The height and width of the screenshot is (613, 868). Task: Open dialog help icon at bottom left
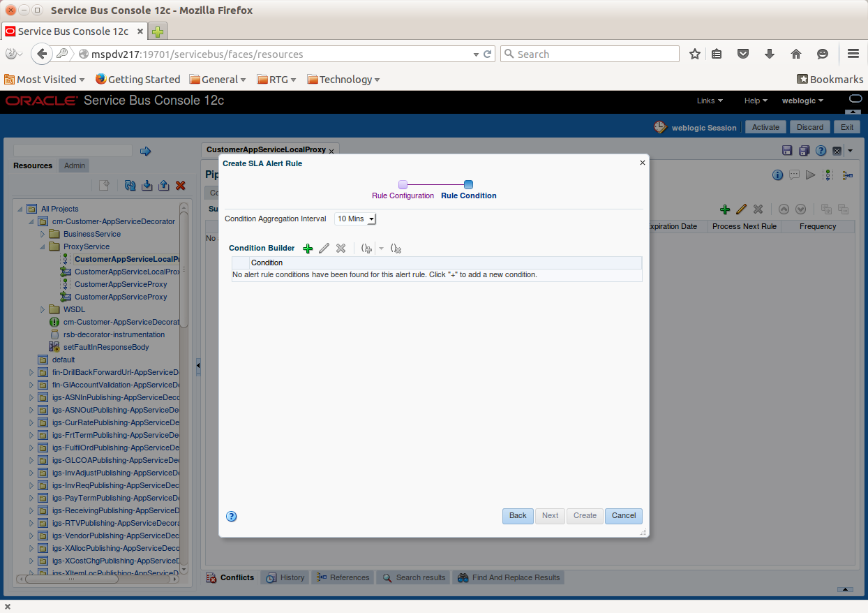232,517
